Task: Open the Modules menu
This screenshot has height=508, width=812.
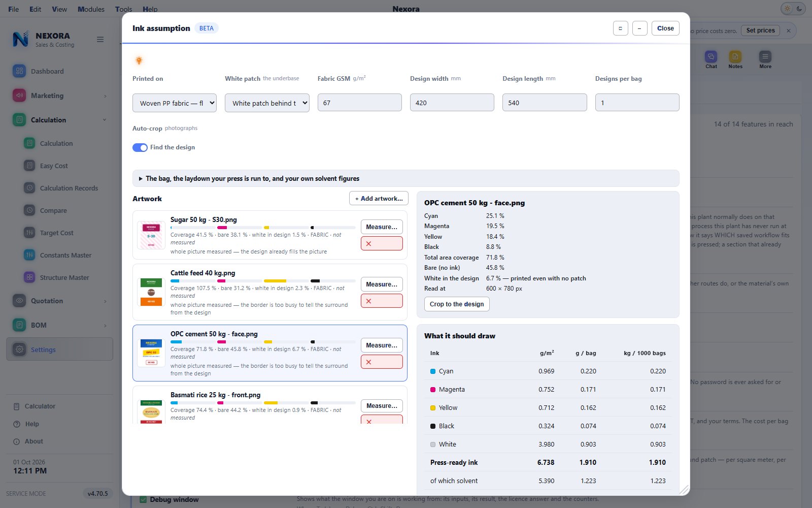Action: (91, 9)
